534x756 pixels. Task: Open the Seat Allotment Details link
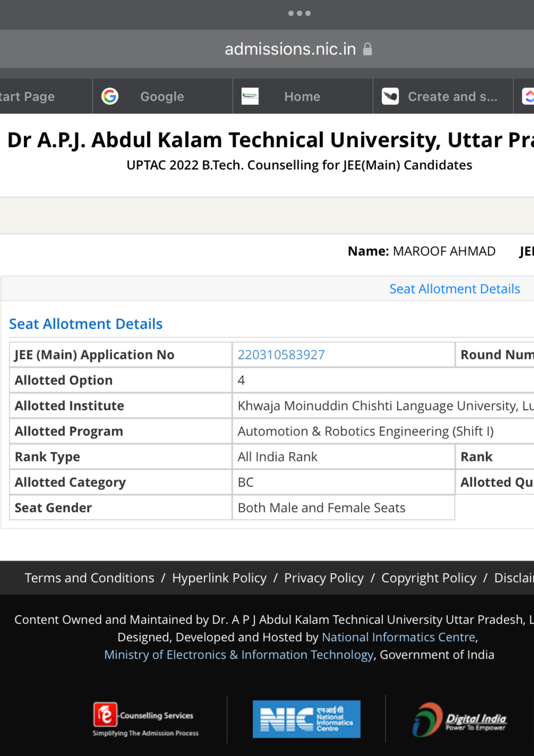(x=454, y=288)
